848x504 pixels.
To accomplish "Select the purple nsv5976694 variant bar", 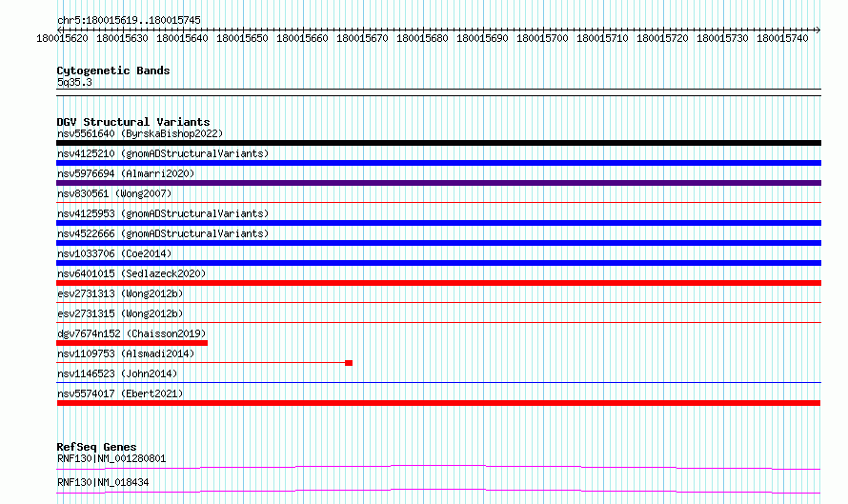I will (x=438, y=183).
